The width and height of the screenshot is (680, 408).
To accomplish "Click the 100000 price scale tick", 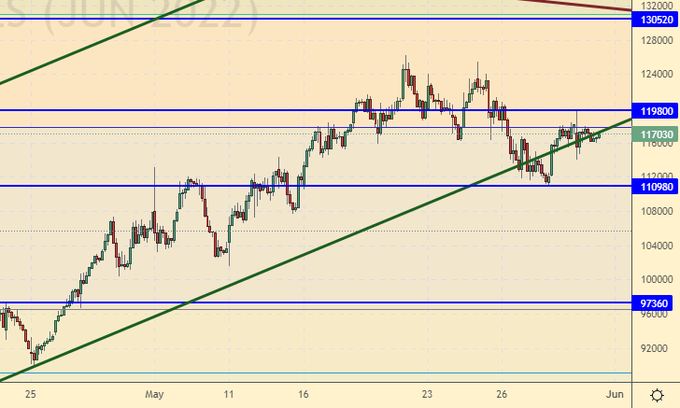I will (x=655, y=280).
